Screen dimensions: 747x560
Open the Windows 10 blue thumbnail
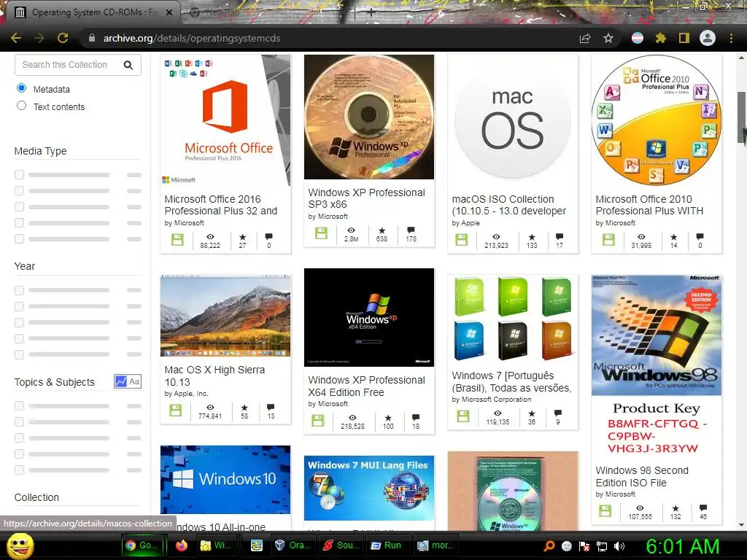coord(225,480)
